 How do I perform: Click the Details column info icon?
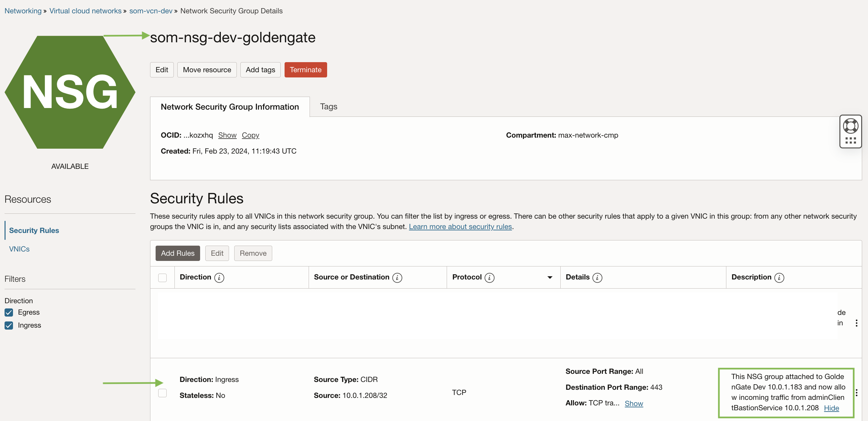[x=597, y=278]
